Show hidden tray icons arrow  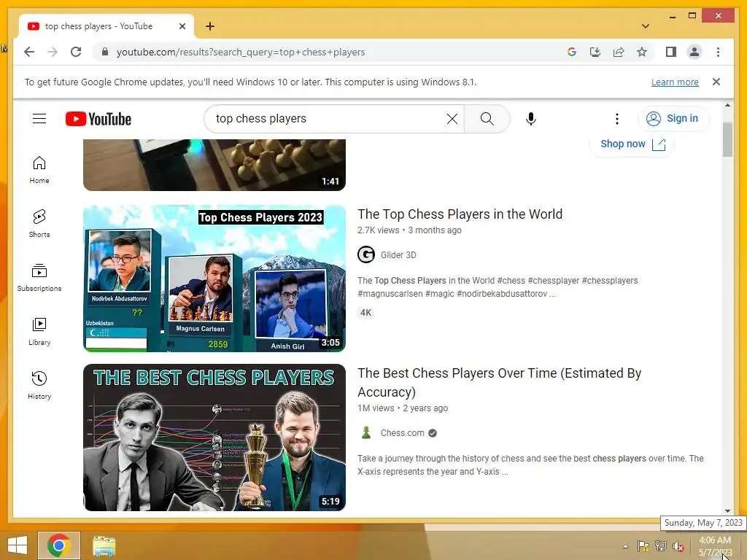pos(625,546)
